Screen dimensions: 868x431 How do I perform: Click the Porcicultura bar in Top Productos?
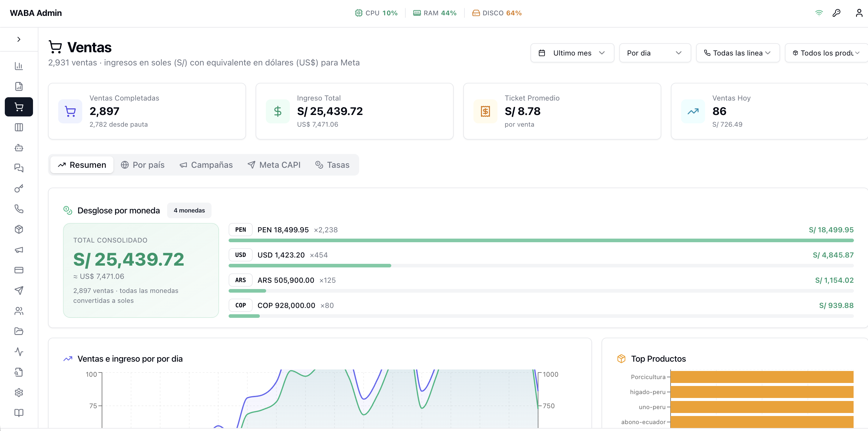tap(762, 377)
